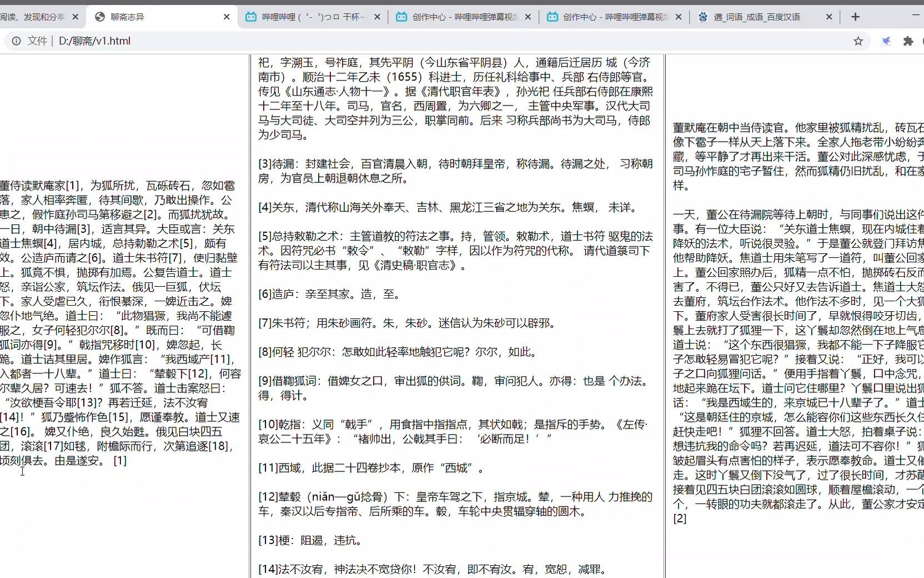Viewport: 924px width, 578px height.
Task: Click 董侍读默庵家[1] opening text
Action: pyautogui.click(x=40, y=186)
